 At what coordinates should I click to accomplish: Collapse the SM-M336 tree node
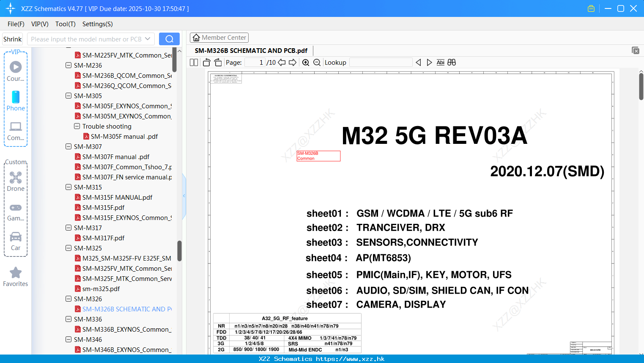[x=69, y=319]
